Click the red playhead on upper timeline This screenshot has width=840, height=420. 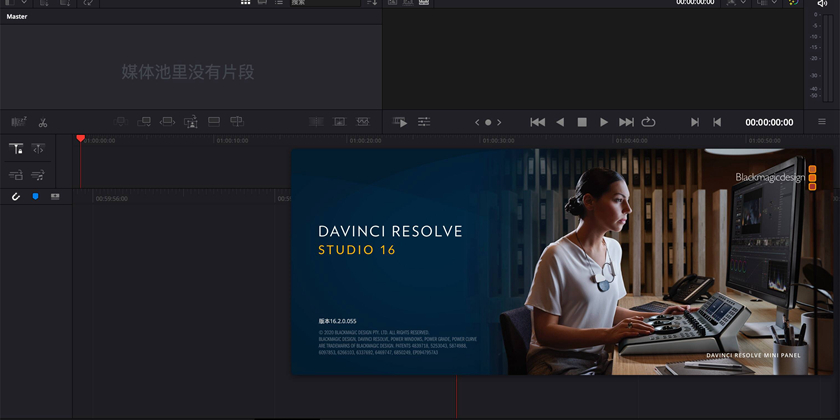tap(81, 139)
